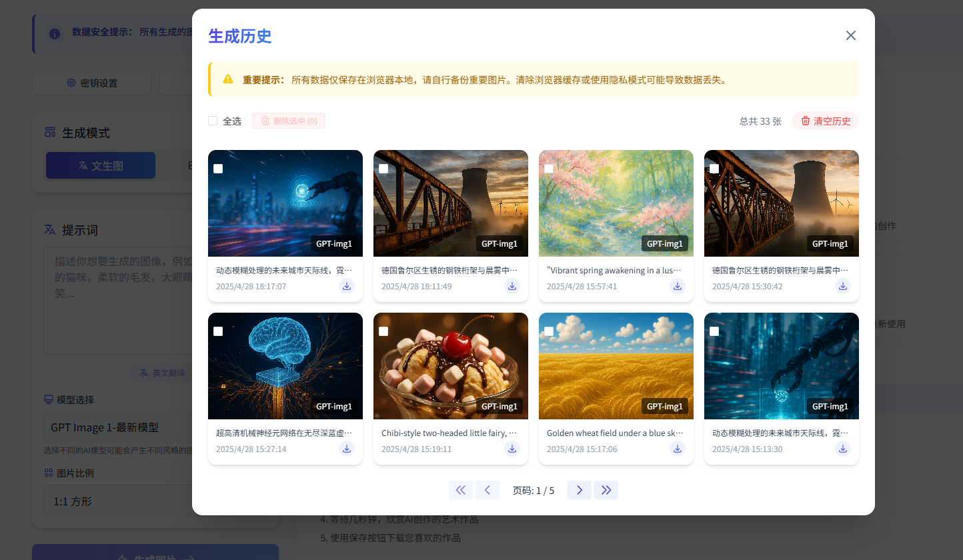Click the 页码: 1 / 5 indicator

point(534,491)
